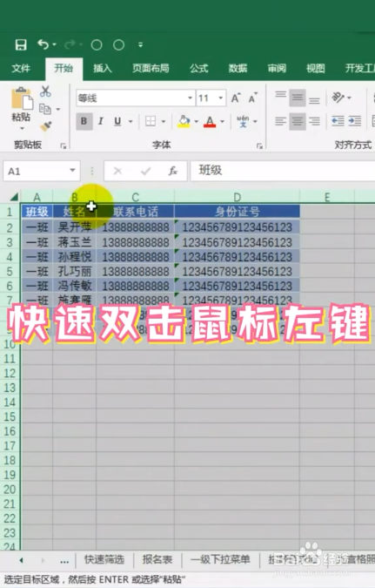Select column D header

tap(237, 197)
